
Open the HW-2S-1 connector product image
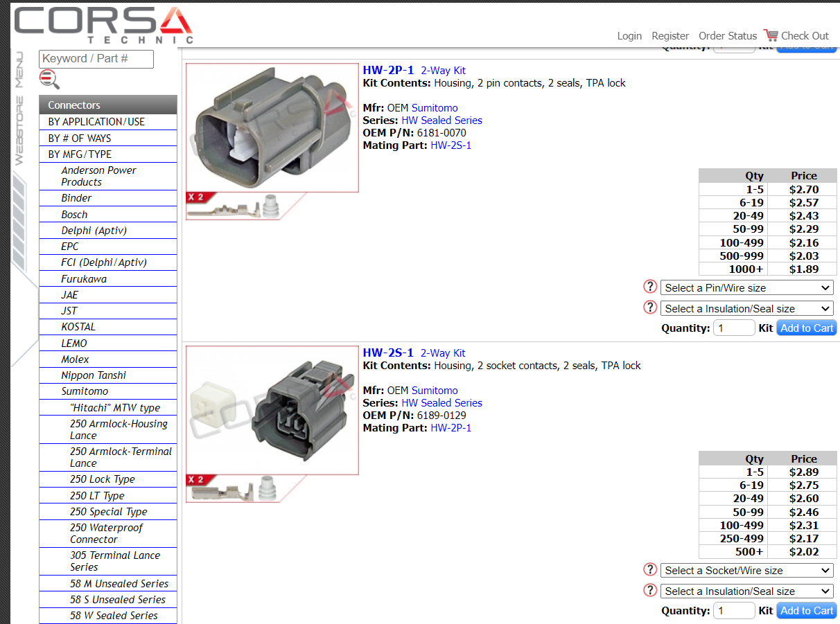(272, 411)
